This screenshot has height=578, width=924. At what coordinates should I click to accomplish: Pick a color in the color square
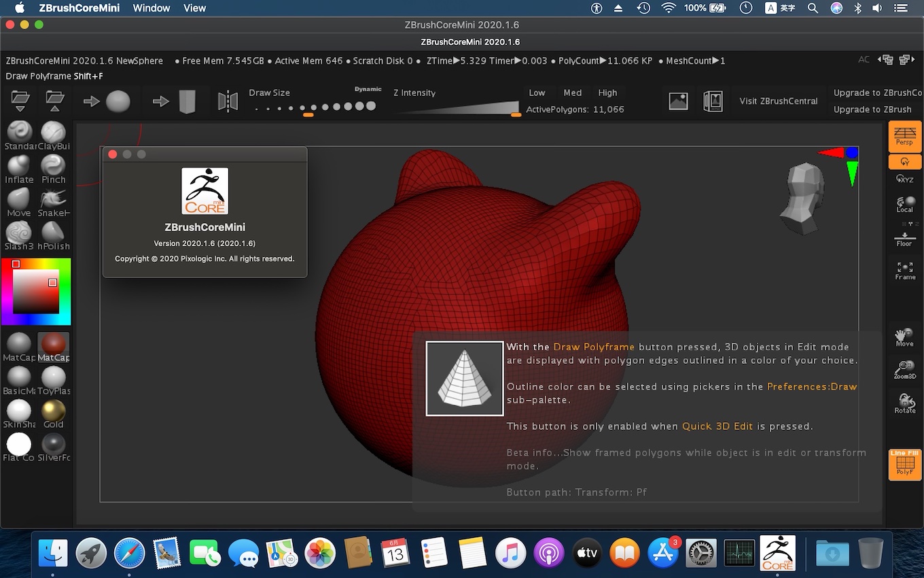[36, 290]
